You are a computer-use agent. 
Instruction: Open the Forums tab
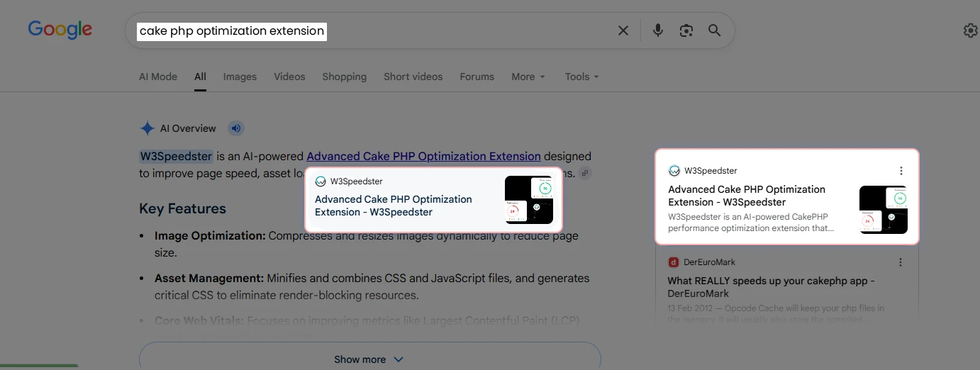(477, 77)
